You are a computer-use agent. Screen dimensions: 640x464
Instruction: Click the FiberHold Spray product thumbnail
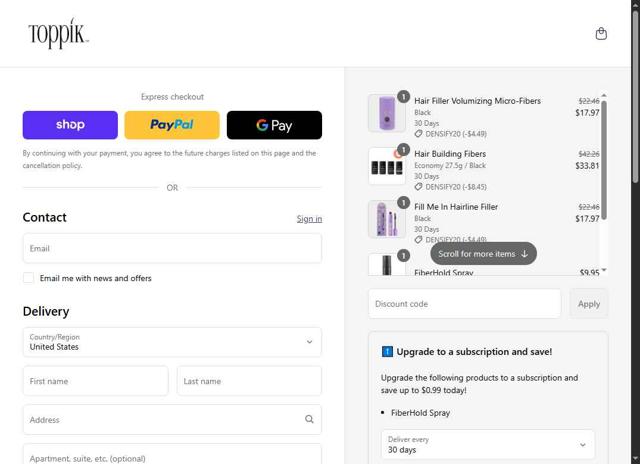click(x=387, y=264)
